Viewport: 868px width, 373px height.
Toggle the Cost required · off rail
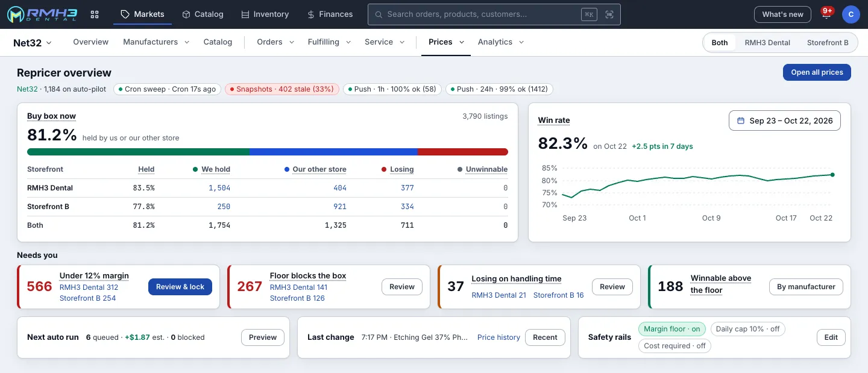tap(675, 346)
